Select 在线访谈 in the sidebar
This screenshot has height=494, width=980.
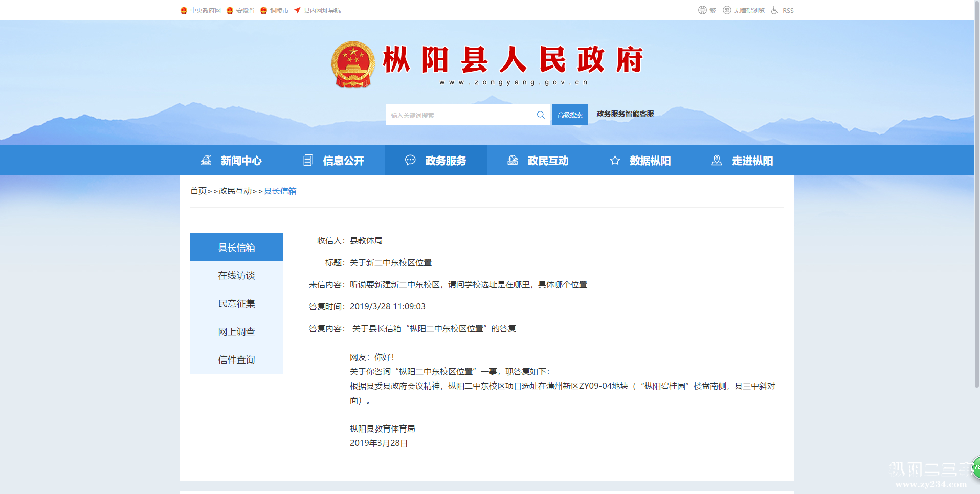coord(236,275)
